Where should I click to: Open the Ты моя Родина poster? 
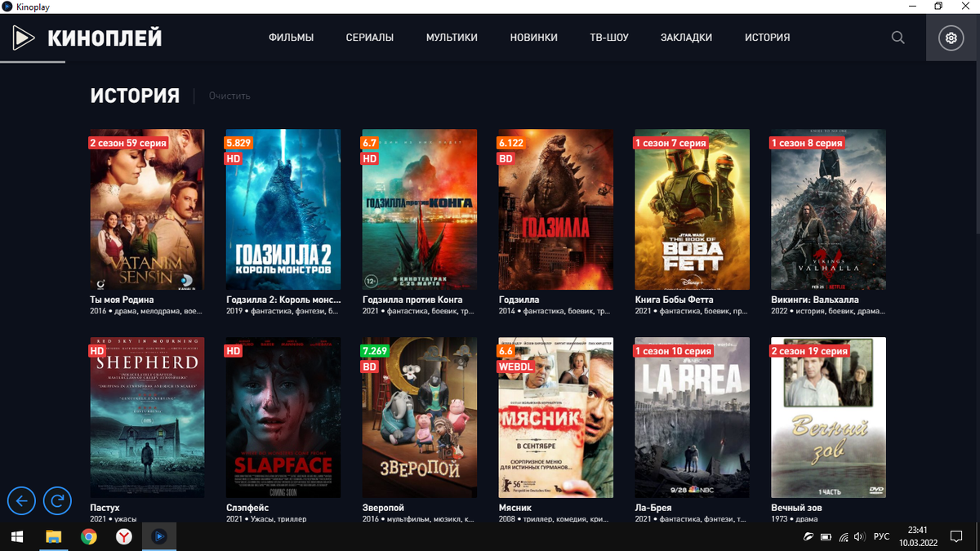click(x=147, y=209)
